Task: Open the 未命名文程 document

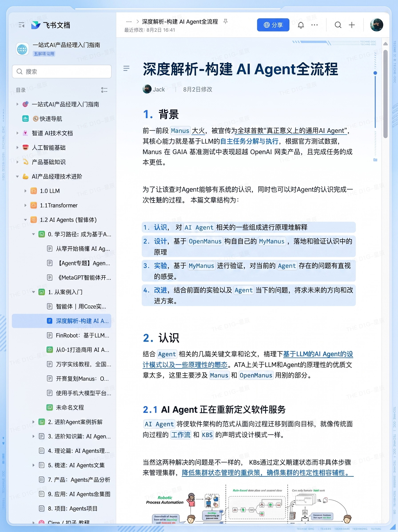Action: pos(70,407)
